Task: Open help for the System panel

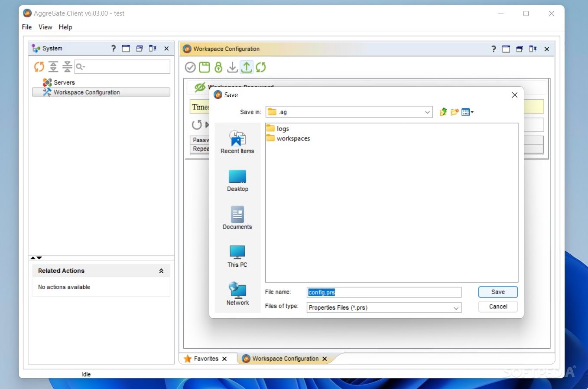Action: tap(114, 49)
